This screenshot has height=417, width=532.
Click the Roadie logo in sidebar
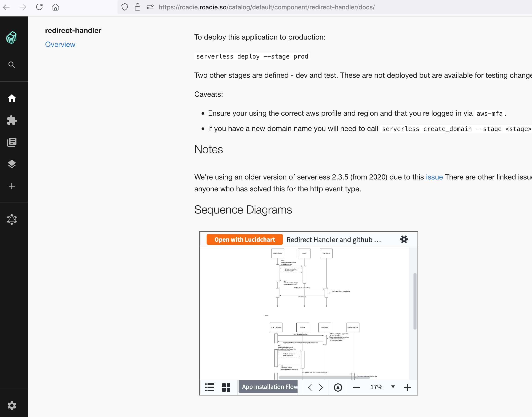click(11, 37)
